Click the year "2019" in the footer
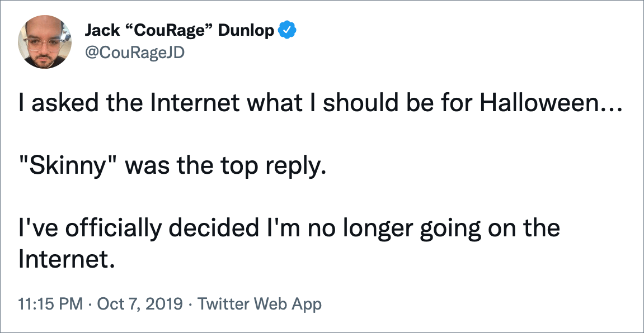Viewport: 644px width, 333px height. tap(164, 305)
